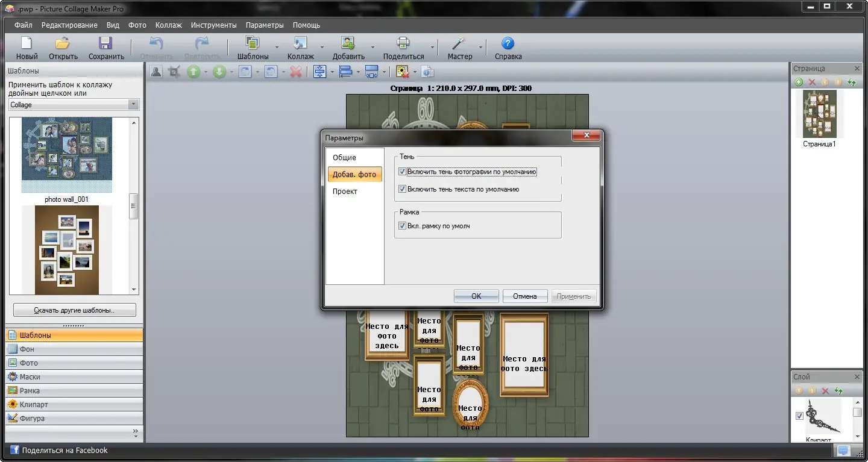Delete page using red X in Страница panel

[812, 82]
